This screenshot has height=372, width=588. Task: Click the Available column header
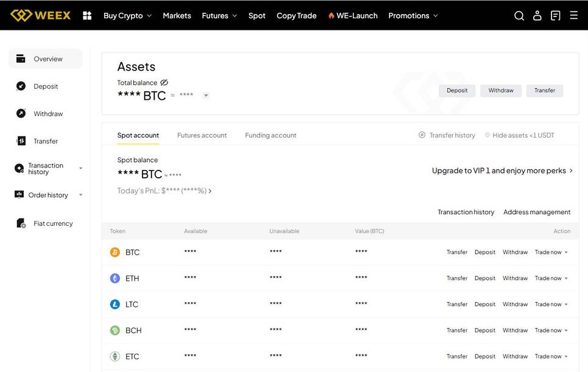195,231
